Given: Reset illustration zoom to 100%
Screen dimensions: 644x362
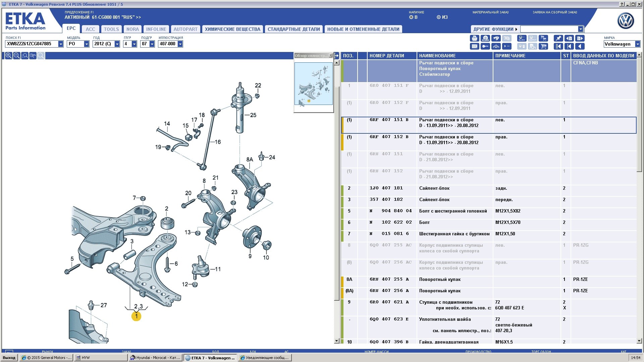Looking at the screenshot, I should 33,56.
